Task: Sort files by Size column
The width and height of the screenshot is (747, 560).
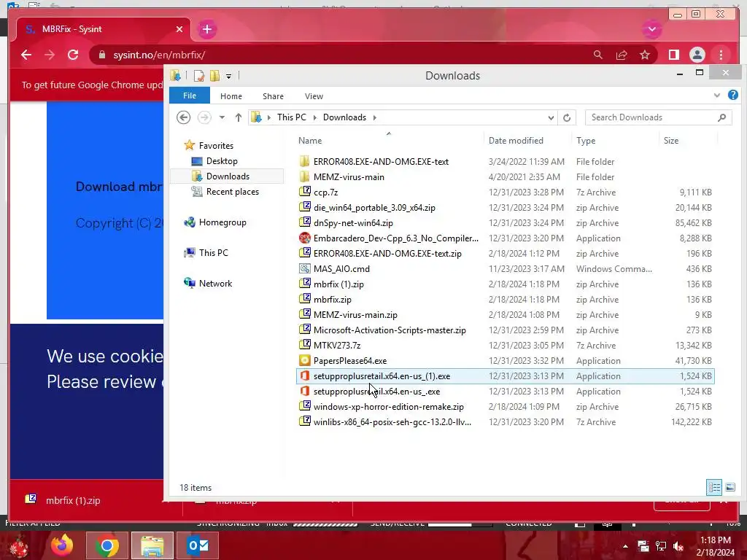Action: click(x=671, y=141)
